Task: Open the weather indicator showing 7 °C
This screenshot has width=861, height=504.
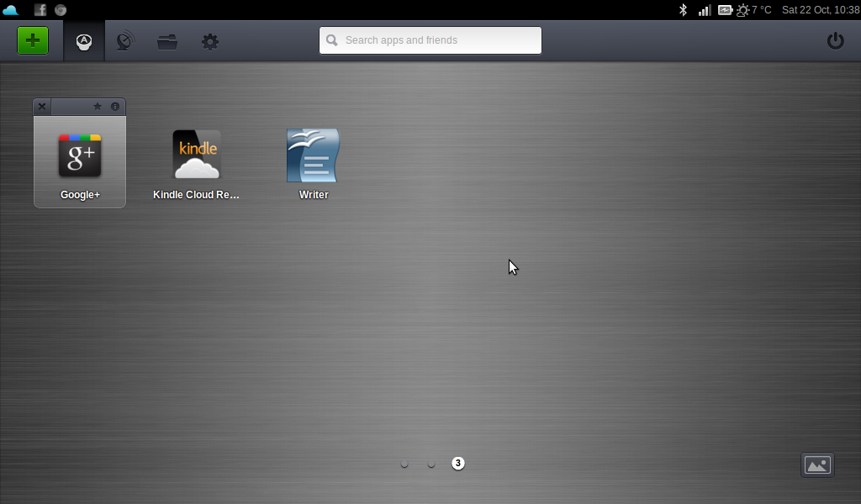Action: [x=754, y=10]
